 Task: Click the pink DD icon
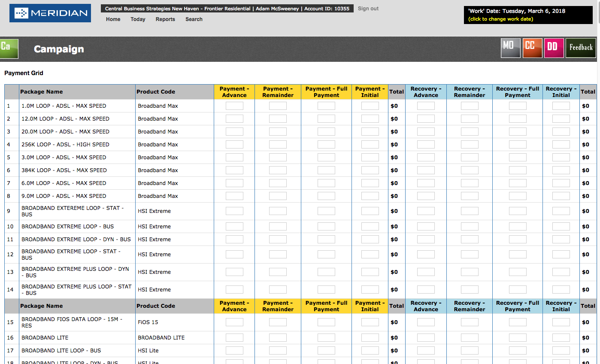click(x=554, y=48)
